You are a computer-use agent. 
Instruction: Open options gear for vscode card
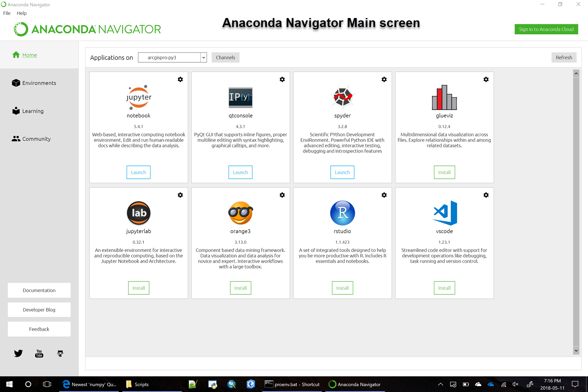coord(486,195)
